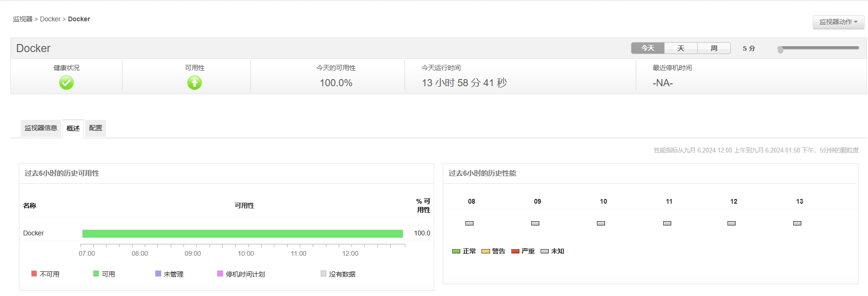868x296 pixels.
Task: Click the green availability up-arrow icon
Action: [x=194, y=83]
